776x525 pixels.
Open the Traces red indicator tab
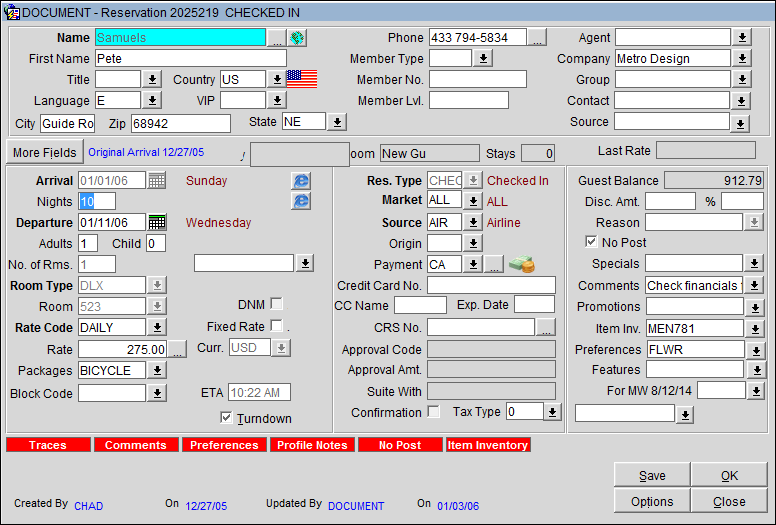click(48, 445)
